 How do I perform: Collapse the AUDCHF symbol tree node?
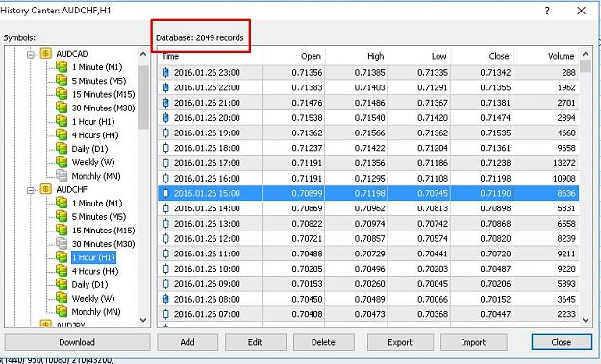coord(30,190)
